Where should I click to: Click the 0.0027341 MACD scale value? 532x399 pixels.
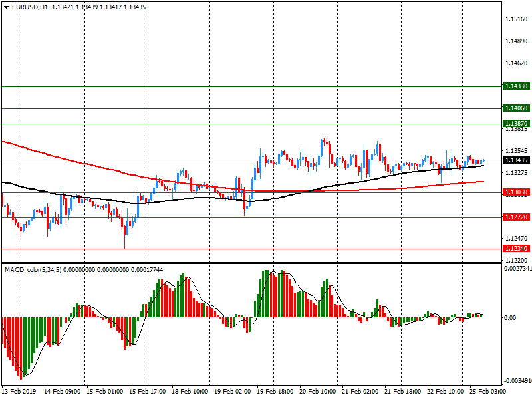pyautogui.click(x=517, y=268)
